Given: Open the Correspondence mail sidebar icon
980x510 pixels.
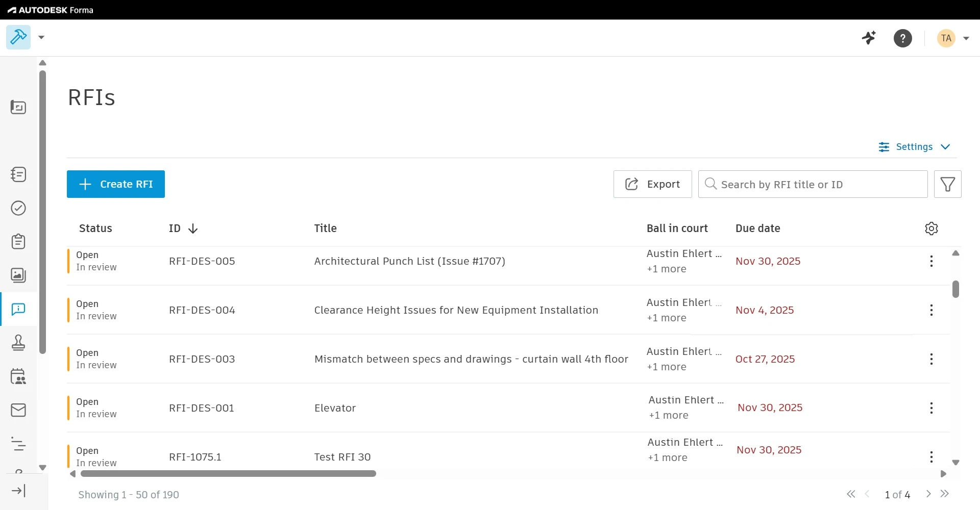Looking at the screenshot, I should [x=18, y=410].
